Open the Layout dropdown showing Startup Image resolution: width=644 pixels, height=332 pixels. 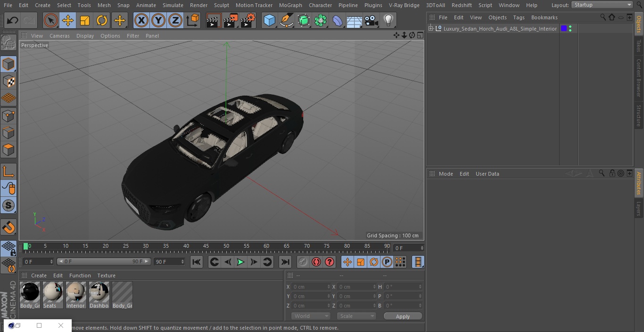[x=603, y=5]
